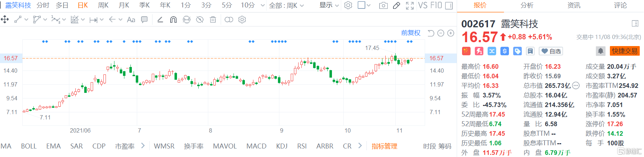Expand chart layout dropdown arrow
Image resolution: width=644 pixels, height=157 pixels.
pyautogui.click(x=369, y=5)
